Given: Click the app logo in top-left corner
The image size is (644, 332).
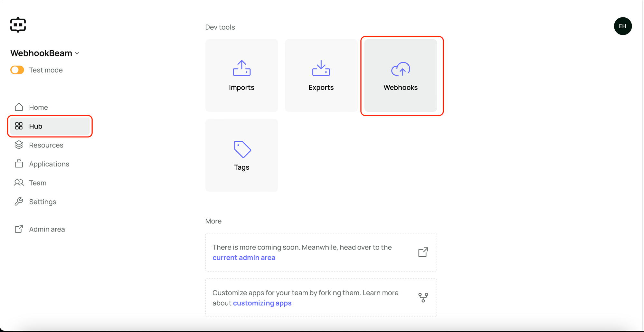Looking at the screenshot, I should click(x=18, y=25).
